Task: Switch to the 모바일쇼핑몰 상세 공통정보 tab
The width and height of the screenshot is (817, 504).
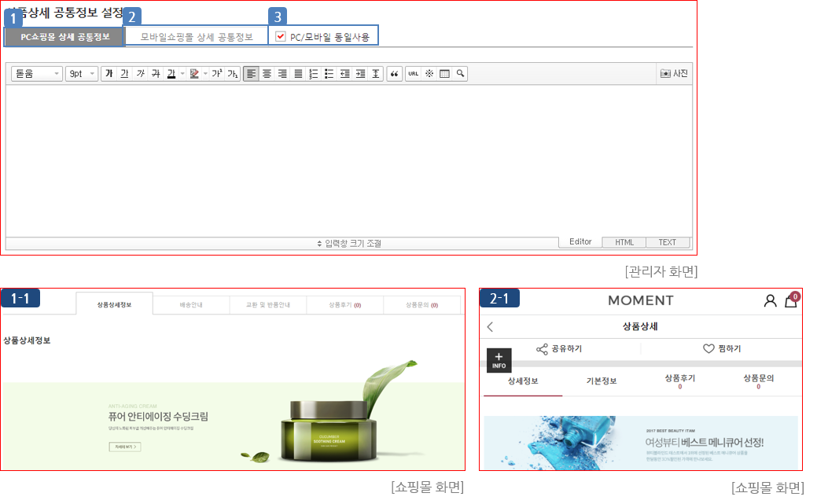Action: (x=197, y=37)
